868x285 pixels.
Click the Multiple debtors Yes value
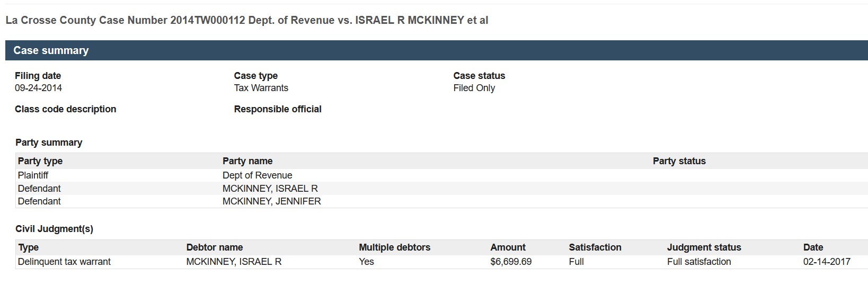click(x=366, y=262)
